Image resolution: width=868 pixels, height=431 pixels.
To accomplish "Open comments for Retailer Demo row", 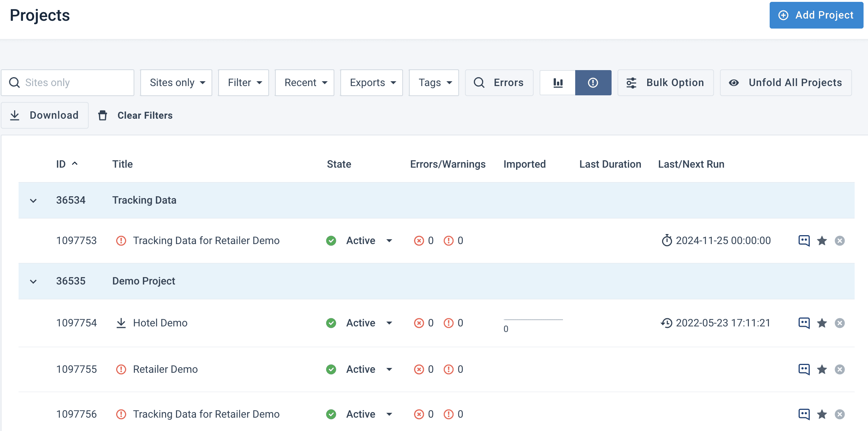I will click(804, 369).
